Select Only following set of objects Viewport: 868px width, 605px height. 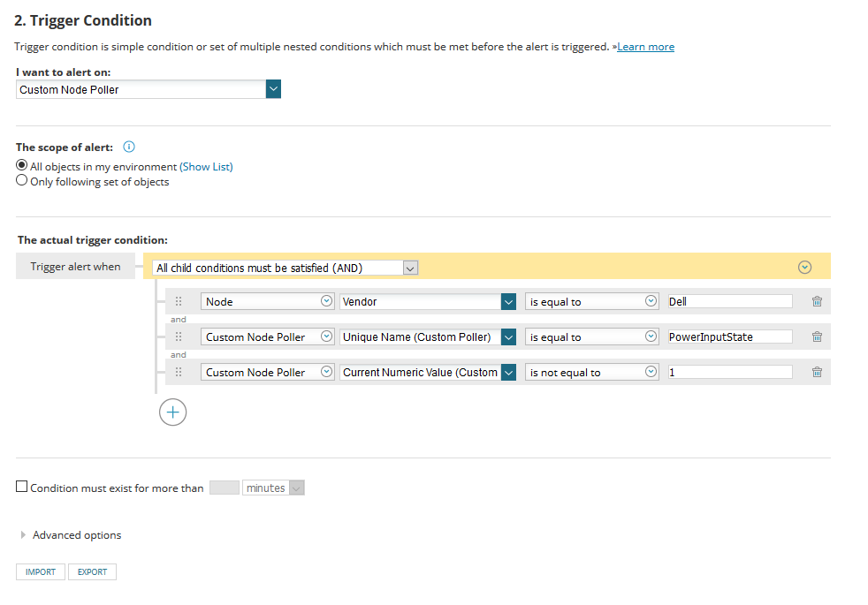(x=22, y=181)
